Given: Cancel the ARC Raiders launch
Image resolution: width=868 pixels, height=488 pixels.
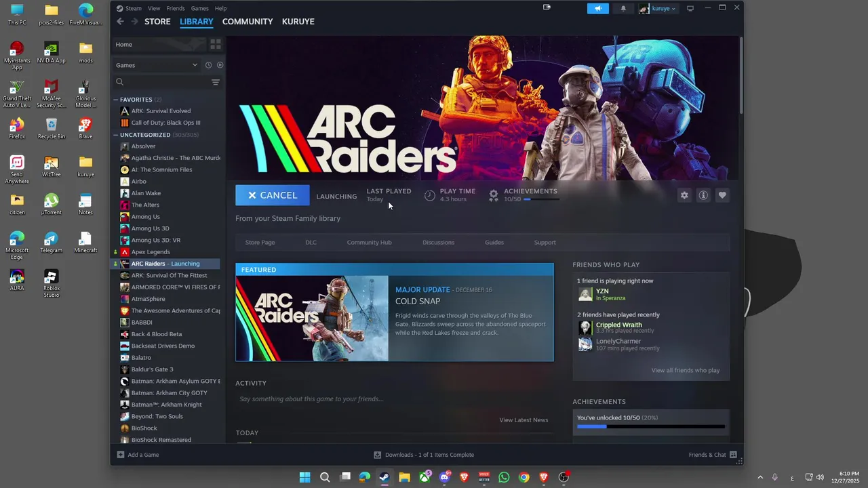Looking at the screenshot, I should click(x=273, y=195).
